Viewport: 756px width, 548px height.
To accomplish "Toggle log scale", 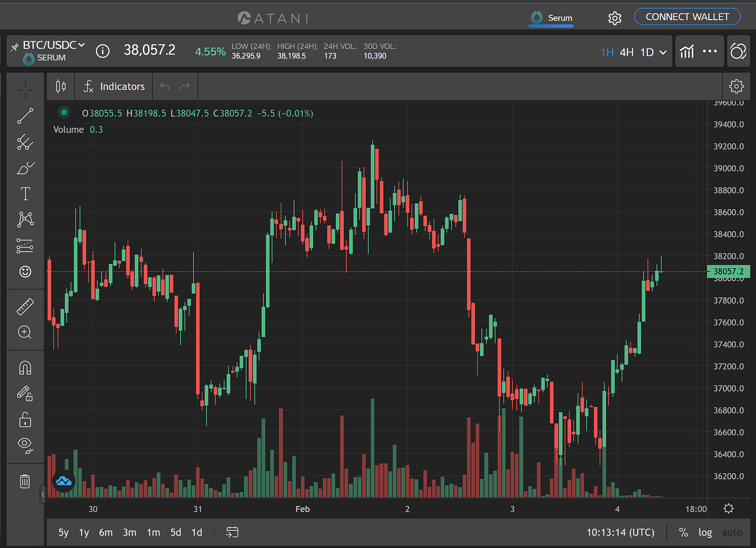I will pyautogui.click(x=705, y=532).
